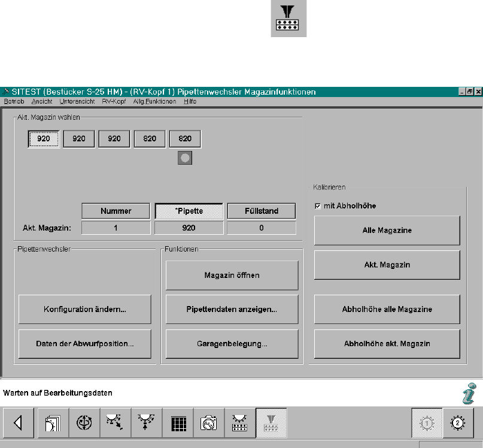
Task: Click the green info icon in the status area
Action: click(x=469, y=393)
